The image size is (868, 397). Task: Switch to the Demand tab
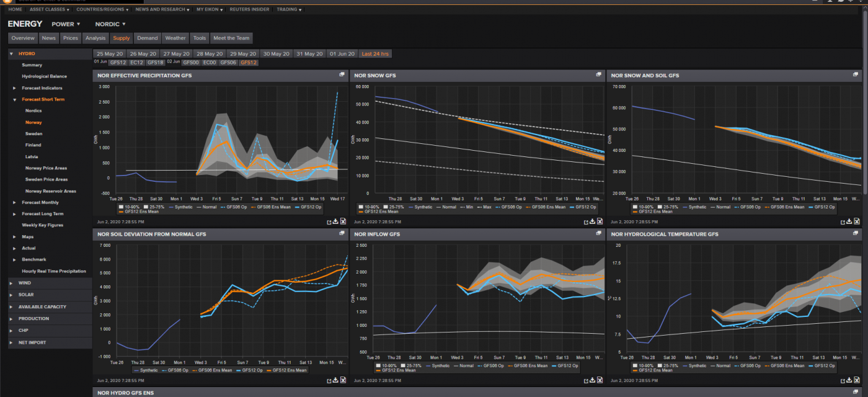click(x=147, y=37)
